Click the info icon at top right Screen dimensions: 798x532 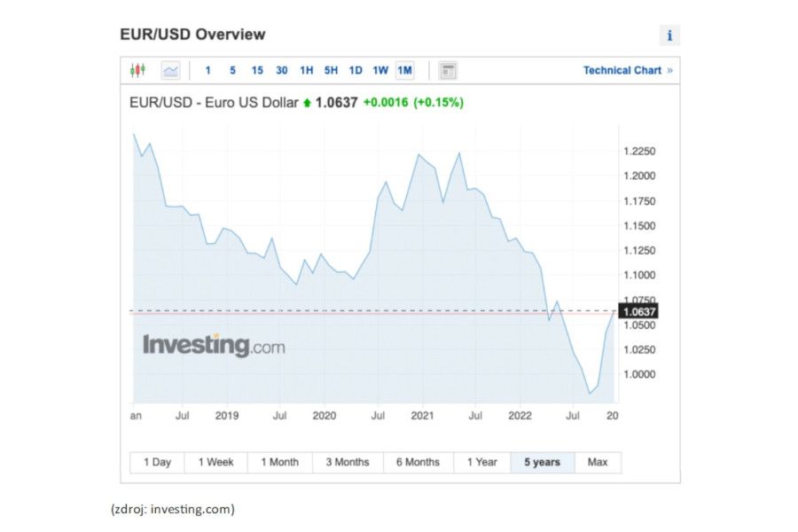click(x=669, y=34)
